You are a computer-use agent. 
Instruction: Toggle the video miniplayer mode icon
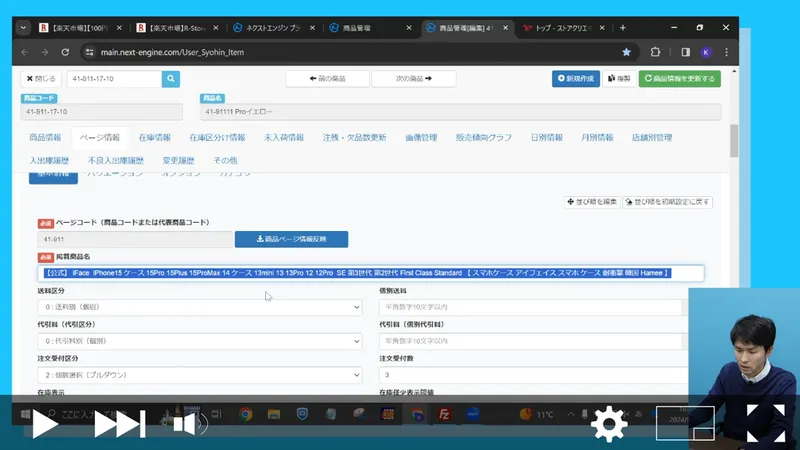685,423
